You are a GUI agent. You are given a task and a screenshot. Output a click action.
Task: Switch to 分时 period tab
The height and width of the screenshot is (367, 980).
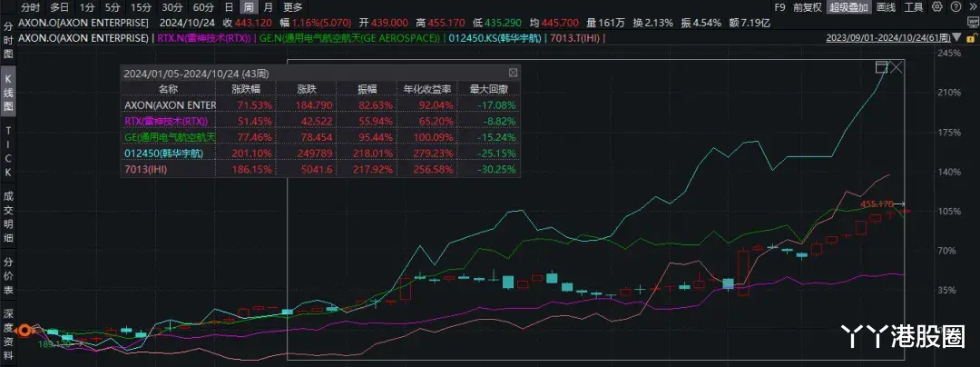[x=30, y=7]
